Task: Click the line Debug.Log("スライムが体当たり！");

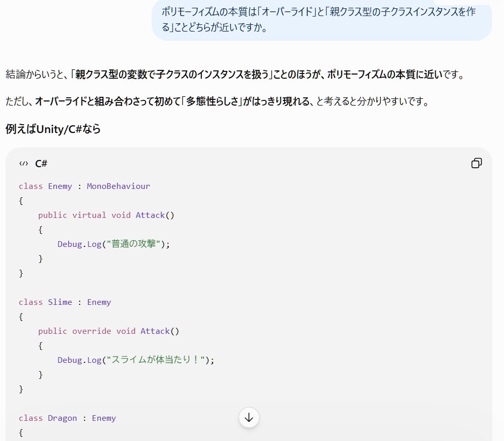Action: (x=136, y=360)
